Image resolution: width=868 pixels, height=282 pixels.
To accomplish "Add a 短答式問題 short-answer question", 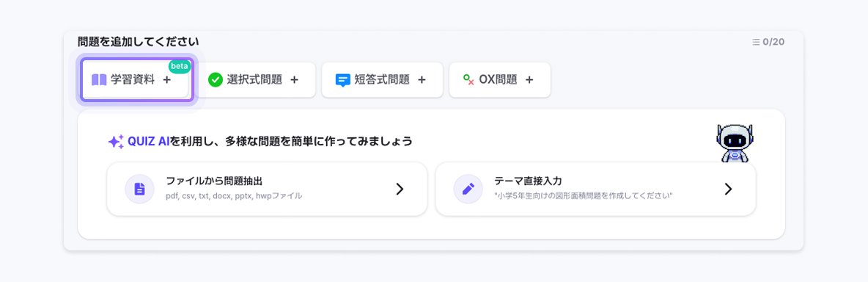I will (x=383, y=80).
